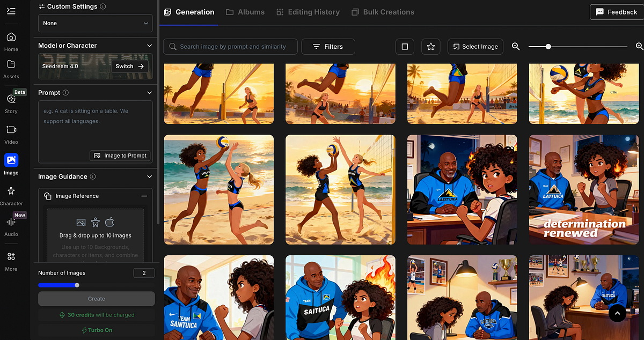Collapse the Image Guidance section
This screenshot has height=340, width=644.
pos(149,176)
